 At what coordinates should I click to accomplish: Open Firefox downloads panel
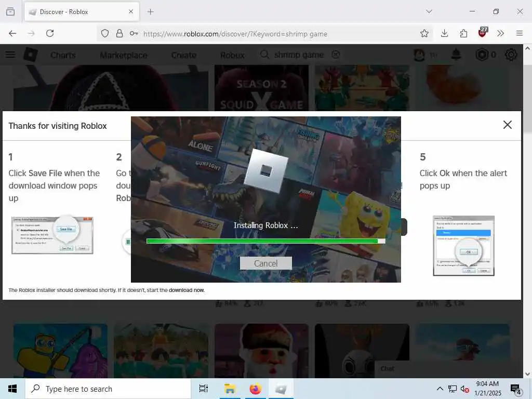pos(445,33)
